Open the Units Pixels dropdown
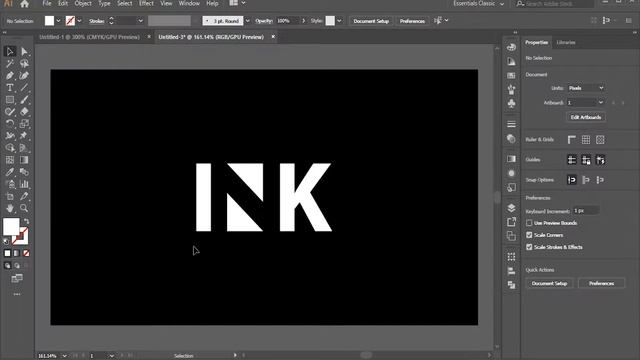This screenshot has height=360, width=640. (x=586, y=88)
